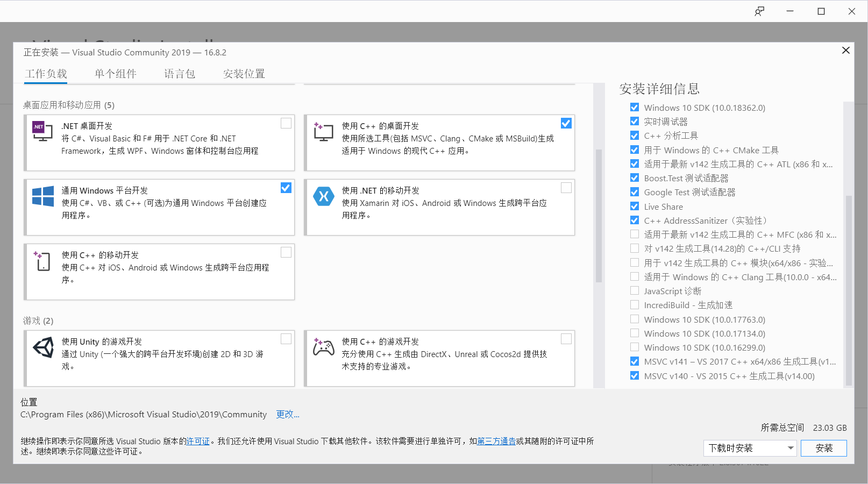868x484 pixels.
Task: Switch to the 安装位置 tab
Action: point(244,74)
